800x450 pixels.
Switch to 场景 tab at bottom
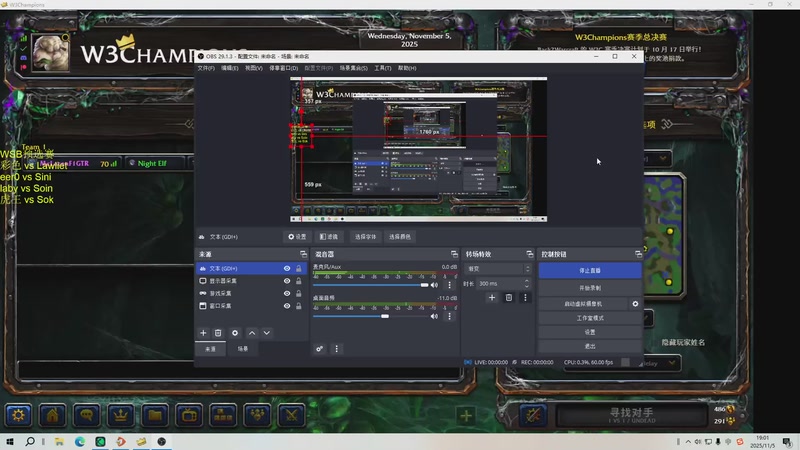tap(243, 349)
